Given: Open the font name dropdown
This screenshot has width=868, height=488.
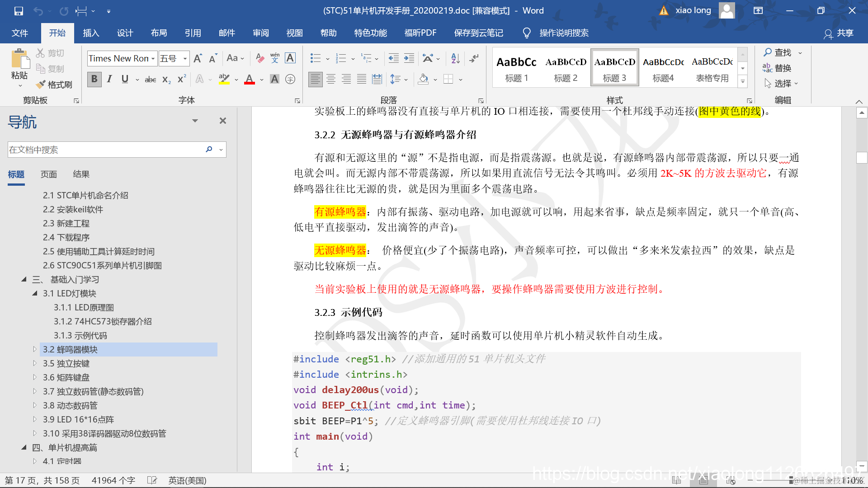Looking at the screenshot, I should pyautogui.click(x=153, y=58).
